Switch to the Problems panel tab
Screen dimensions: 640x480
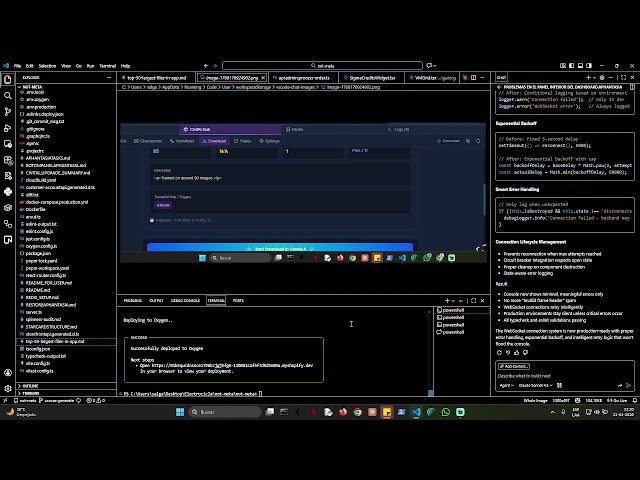(133, 300)
